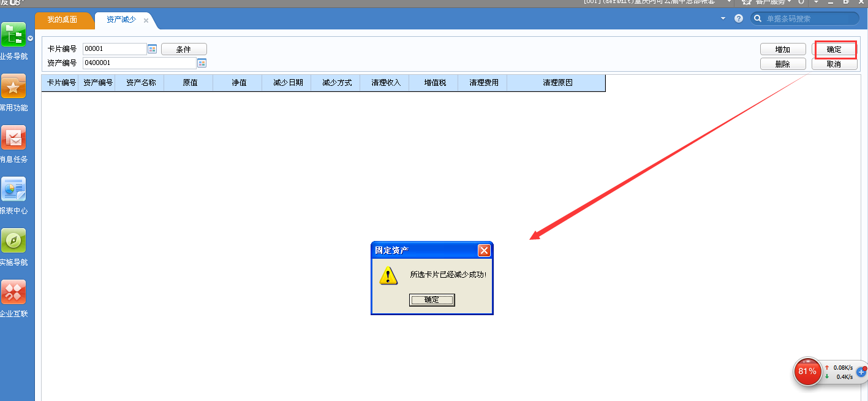868x401 pixels.
Task: Switch to the 资产减少 tab
Action: pyautogui.click(x=120, y=20)
